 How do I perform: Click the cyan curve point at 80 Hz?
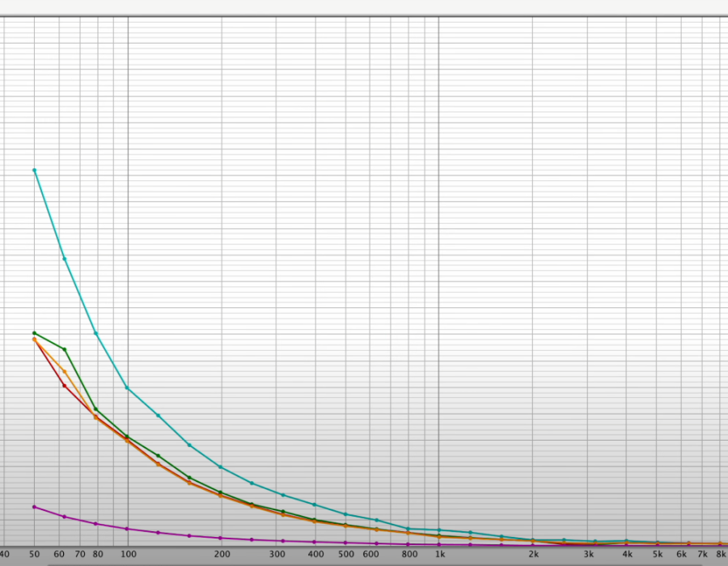pos(96,333)
